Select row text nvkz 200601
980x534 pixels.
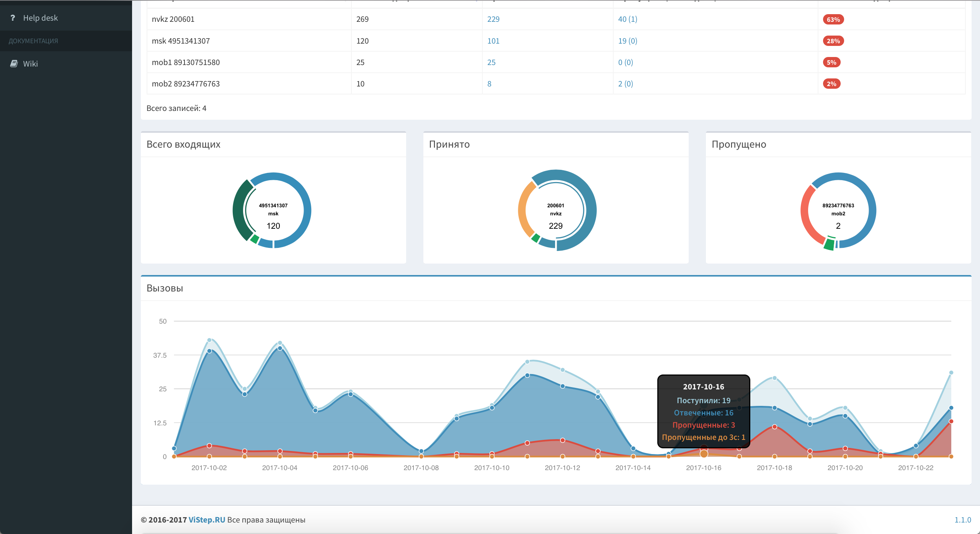click(x=173, y=19)
